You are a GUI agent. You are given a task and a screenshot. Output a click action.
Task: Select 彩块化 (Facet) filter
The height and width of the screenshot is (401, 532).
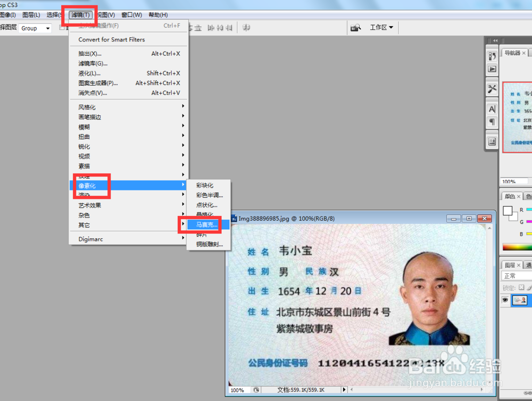tap(209, 185)
